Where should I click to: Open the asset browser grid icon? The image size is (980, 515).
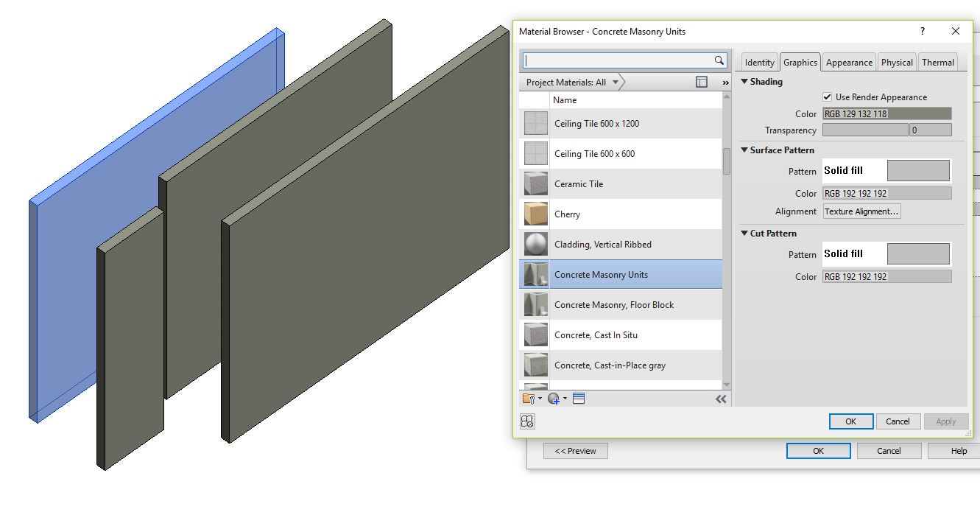click(527, 421)
